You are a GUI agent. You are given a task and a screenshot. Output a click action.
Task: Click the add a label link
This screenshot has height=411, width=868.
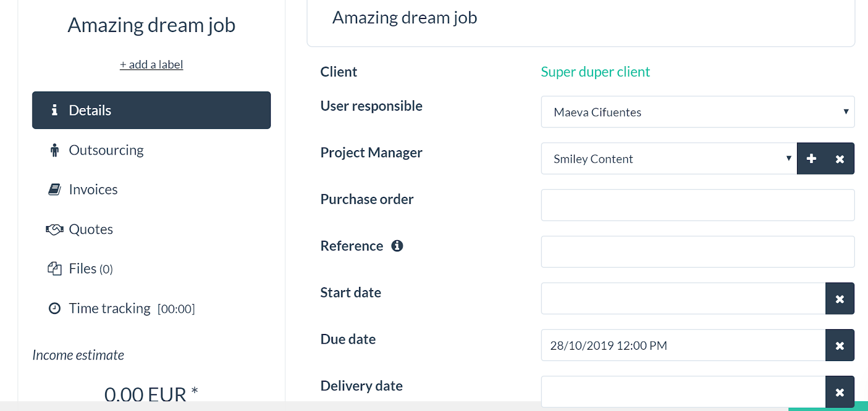(x=151, y=65)
